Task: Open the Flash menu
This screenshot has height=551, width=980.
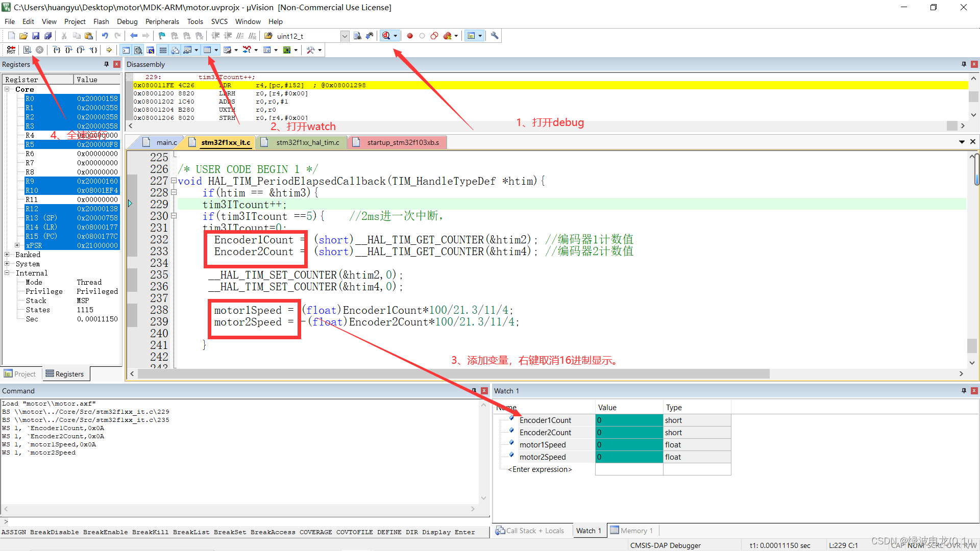Action: coord(101,21)
